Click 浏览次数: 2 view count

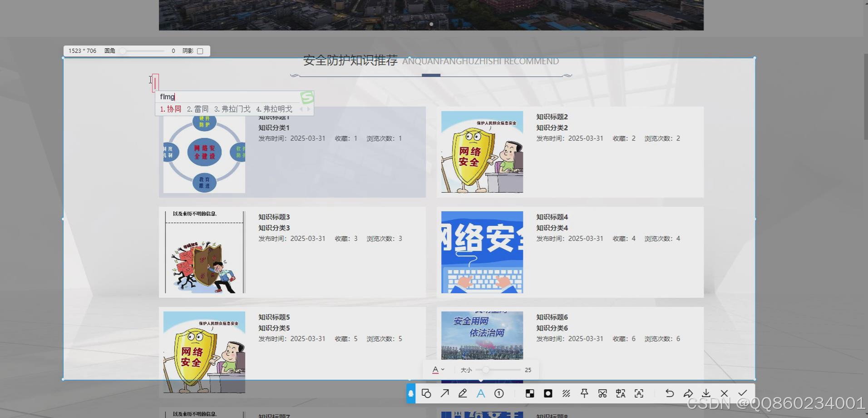(x=662, y=139)
